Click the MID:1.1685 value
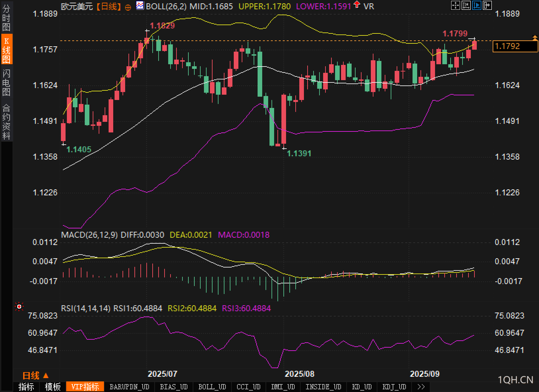The height and width of the screenshot is (392, 539). pos(211,6)
